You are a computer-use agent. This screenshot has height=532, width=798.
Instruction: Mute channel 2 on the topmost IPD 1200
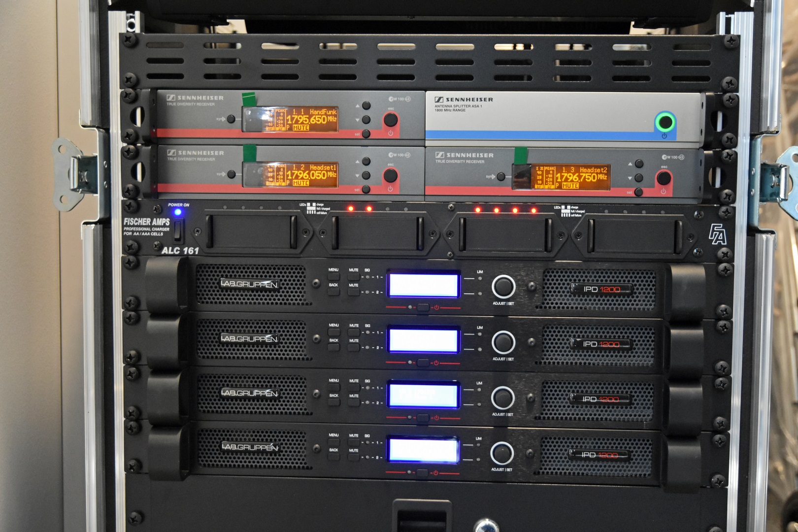(x=354, y=292)
